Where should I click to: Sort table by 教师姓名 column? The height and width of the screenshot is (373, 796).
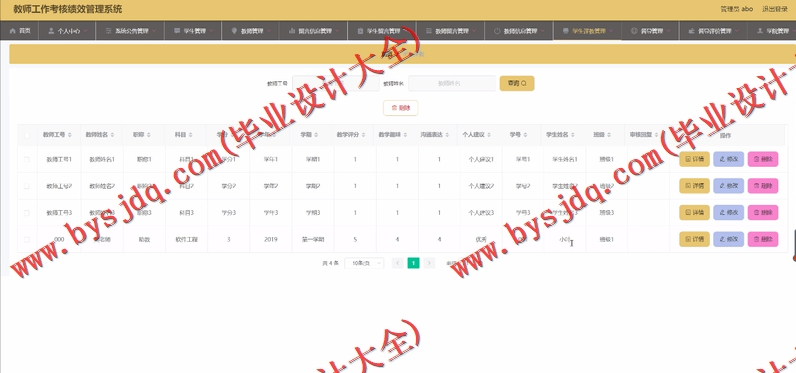pyautogui.click(x=112, y=135)
